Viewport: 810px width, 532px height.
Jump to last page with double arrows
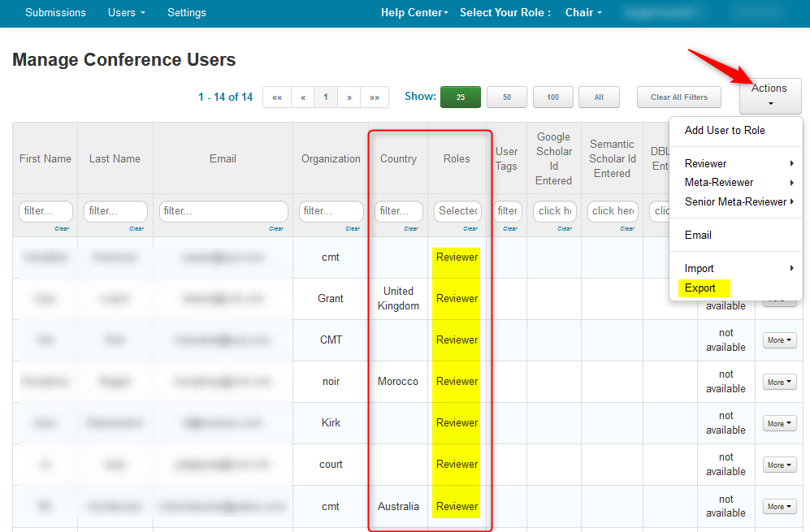click(375, 97)
